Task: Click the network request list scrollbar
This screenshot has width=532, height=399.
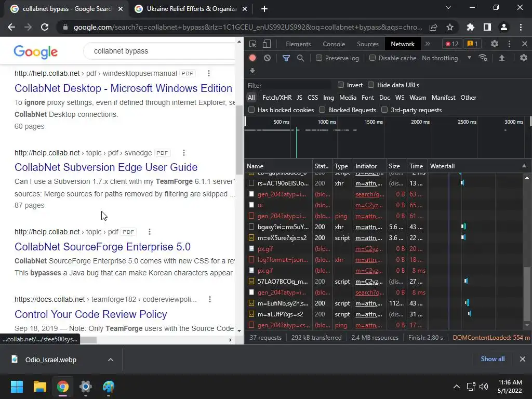Action: click(527, 294)
